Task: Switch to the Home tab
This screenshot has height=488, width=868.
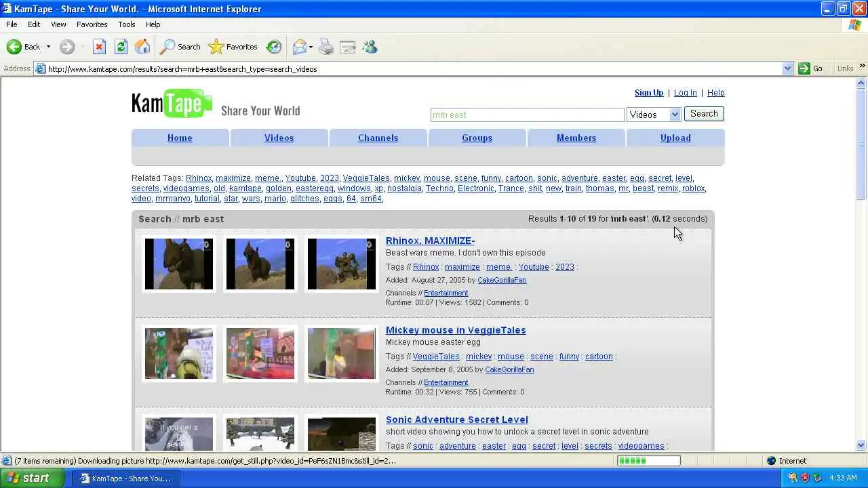Action: [180, 138]
